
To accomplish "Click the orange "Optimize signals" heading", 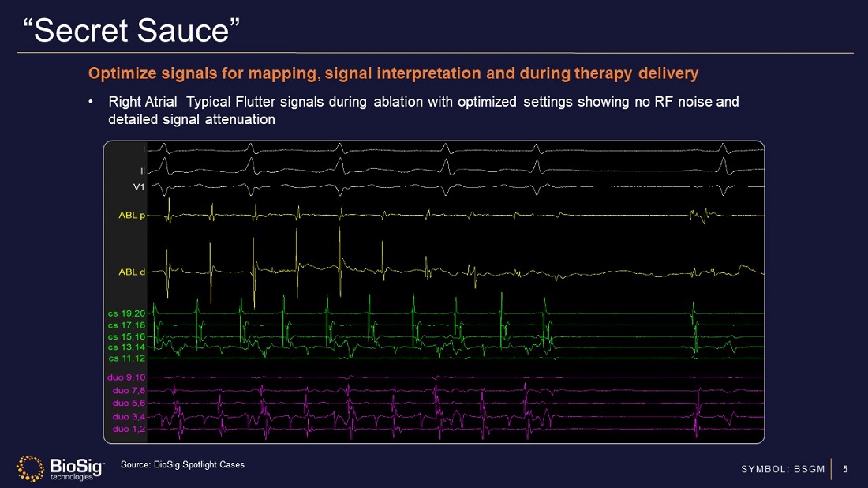I will [x=393, y=74].
